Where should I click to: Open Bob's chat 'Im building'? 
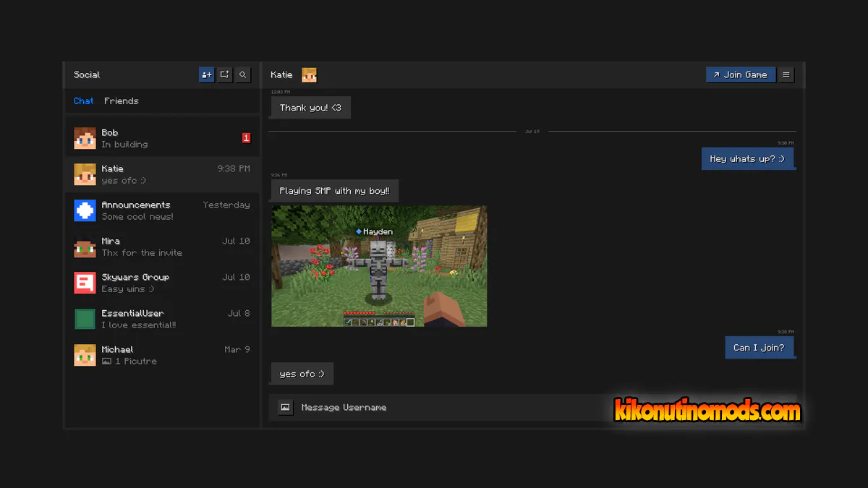click(162, 138)
